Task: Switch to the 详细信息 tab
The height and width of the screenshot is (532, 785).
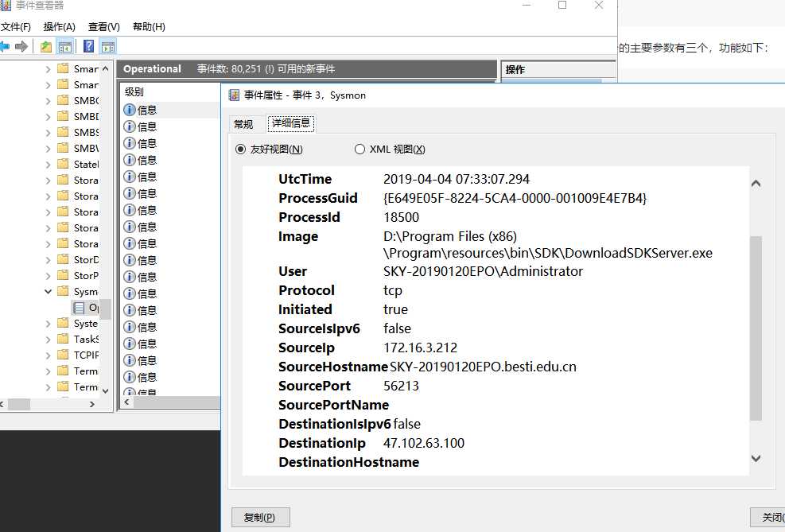Action: 291,123
